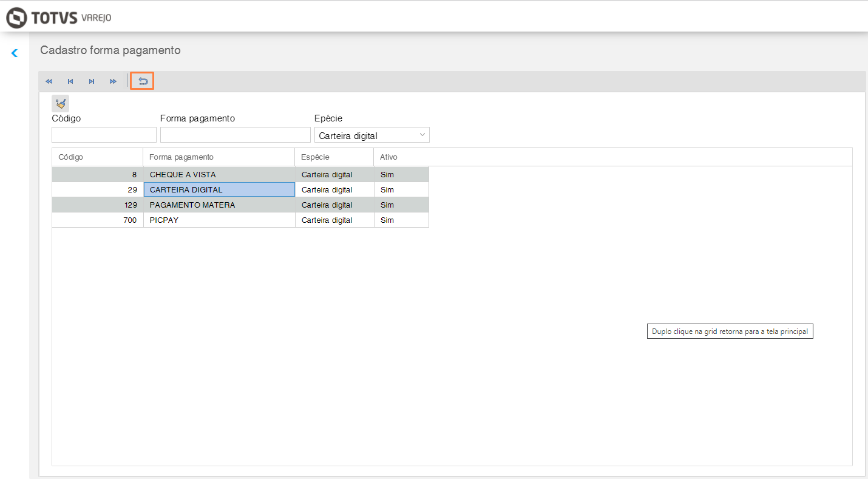Go to the last record
This screenshot has width=868, height=479.
coord(113,81)
